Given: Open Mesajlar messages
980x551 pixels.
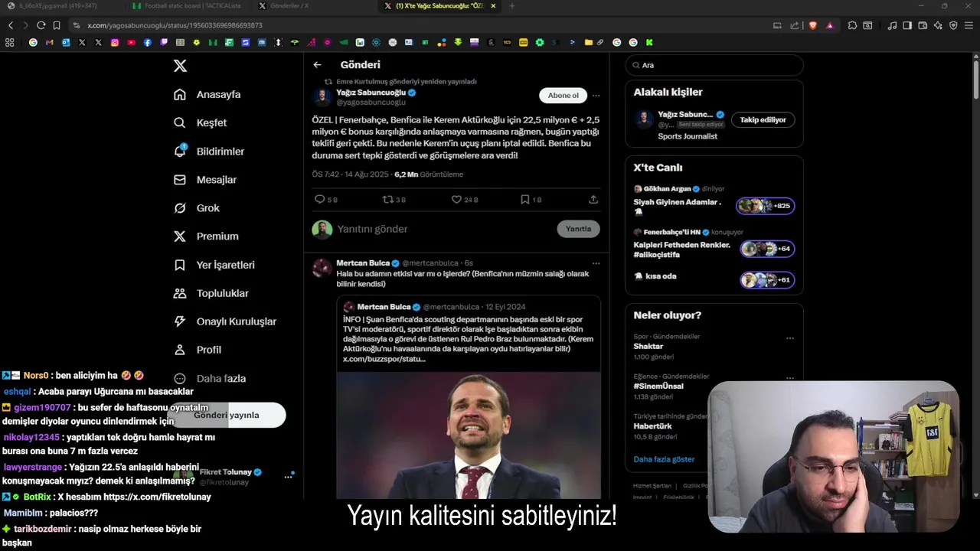Looking at the screenshot, I should click(205, 180).
